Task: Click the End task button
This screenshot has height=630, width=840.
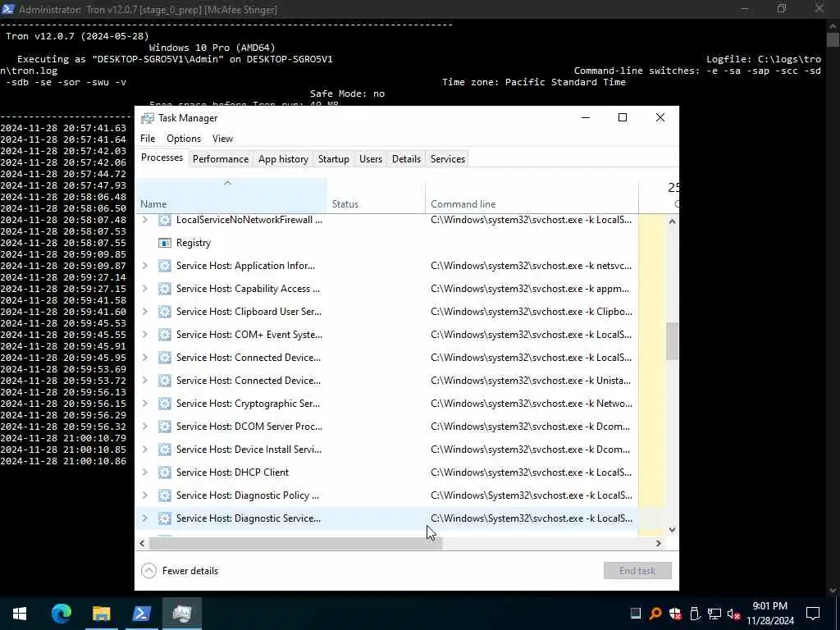Action: coord(637,571)
